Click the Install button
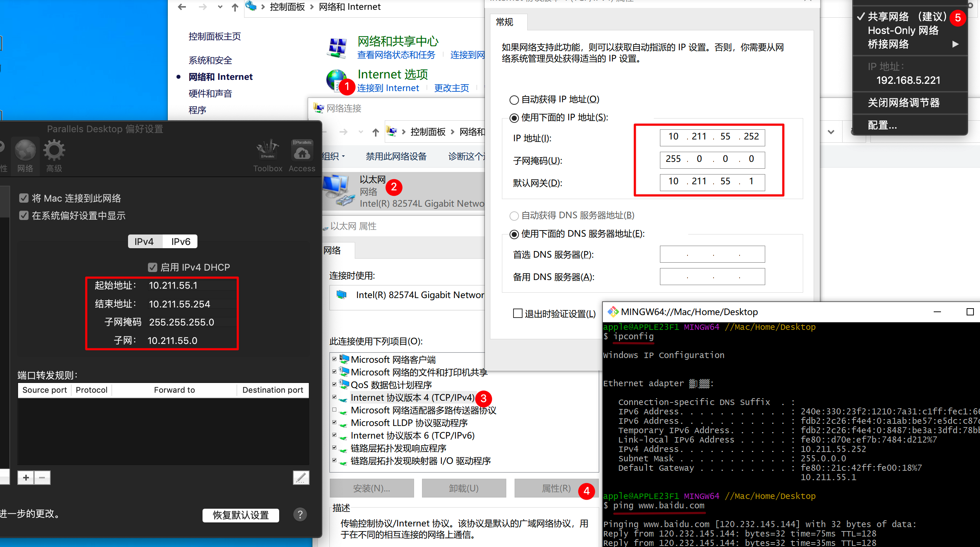The width and height of the screenshot is (980, 547). [x=371, y=488]
